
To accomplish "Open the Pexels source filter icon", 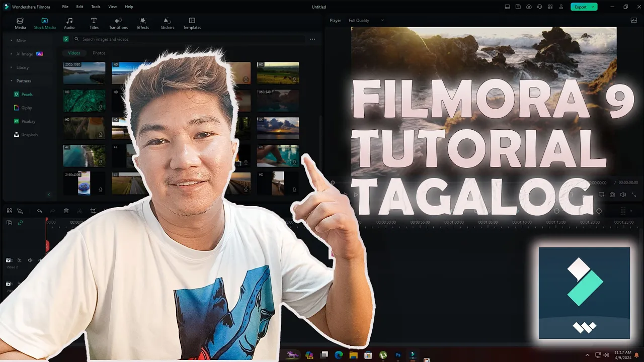I will click(66, 39).
